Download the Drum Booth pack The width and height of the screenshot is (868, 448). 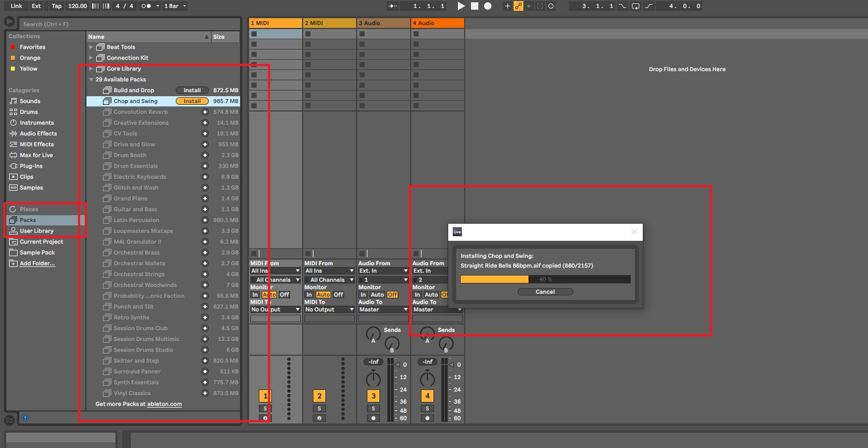click(x=205, y=155)
